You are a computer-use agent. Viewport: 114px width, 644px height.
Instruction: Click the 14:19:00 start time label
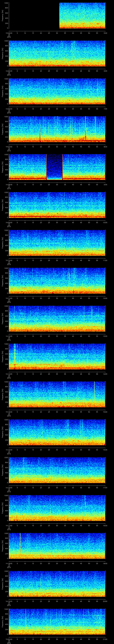9,601
